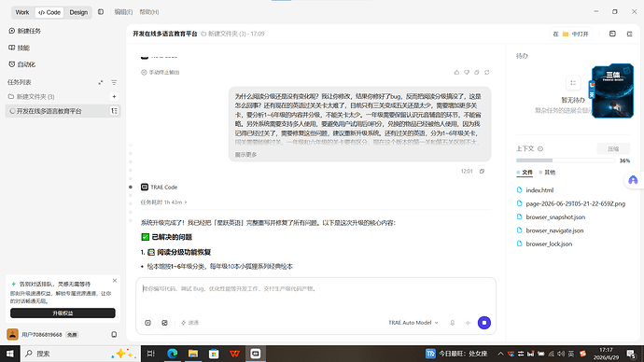Switch to the Work mode tab
644x362 pixels.
click(22, 12)
